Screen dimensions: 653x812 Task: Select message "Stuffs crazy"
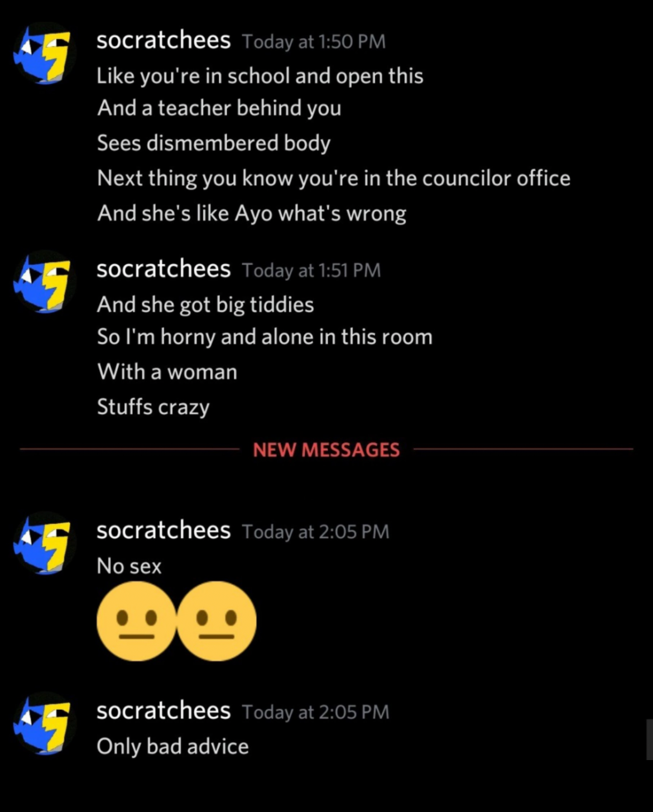tap(153, 407)
